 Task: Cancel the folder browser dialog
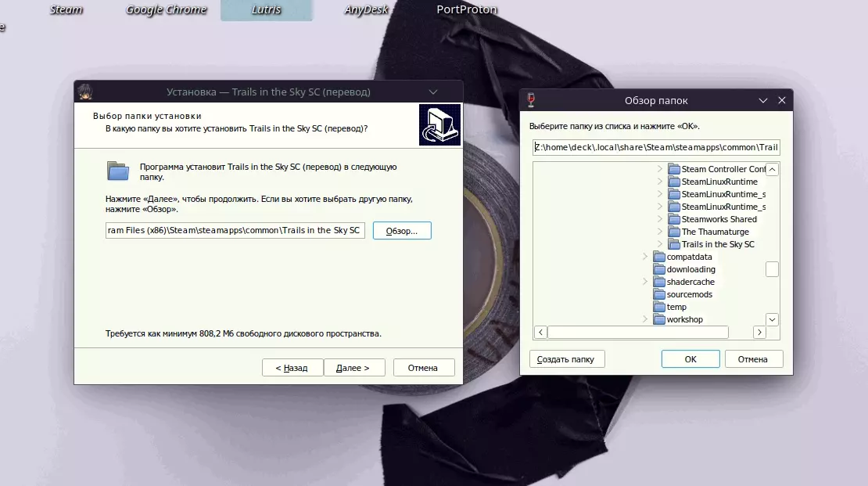pos(753,359)
